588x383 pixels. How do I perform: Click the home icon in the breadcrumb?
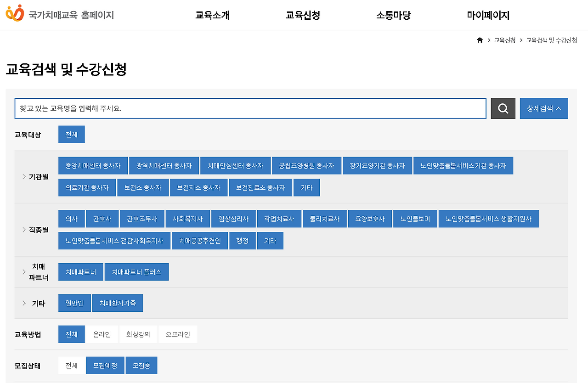click(x=479, y=40)
